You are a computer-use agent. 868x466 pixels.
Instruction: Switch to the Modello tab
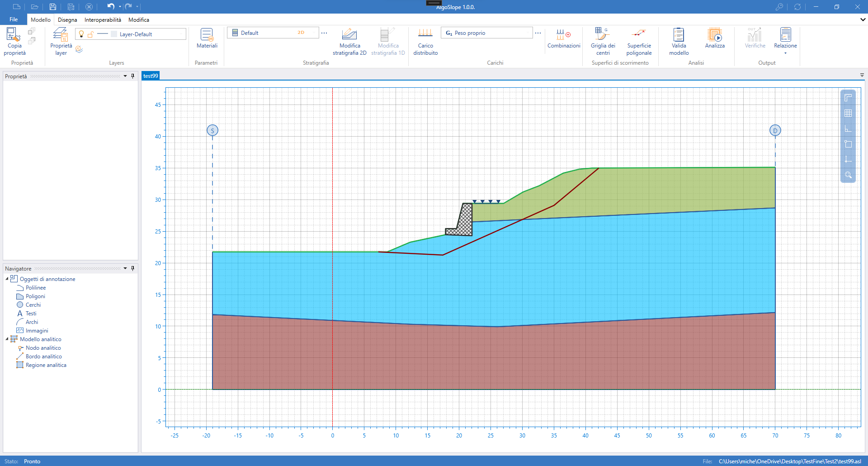(41, 20)
